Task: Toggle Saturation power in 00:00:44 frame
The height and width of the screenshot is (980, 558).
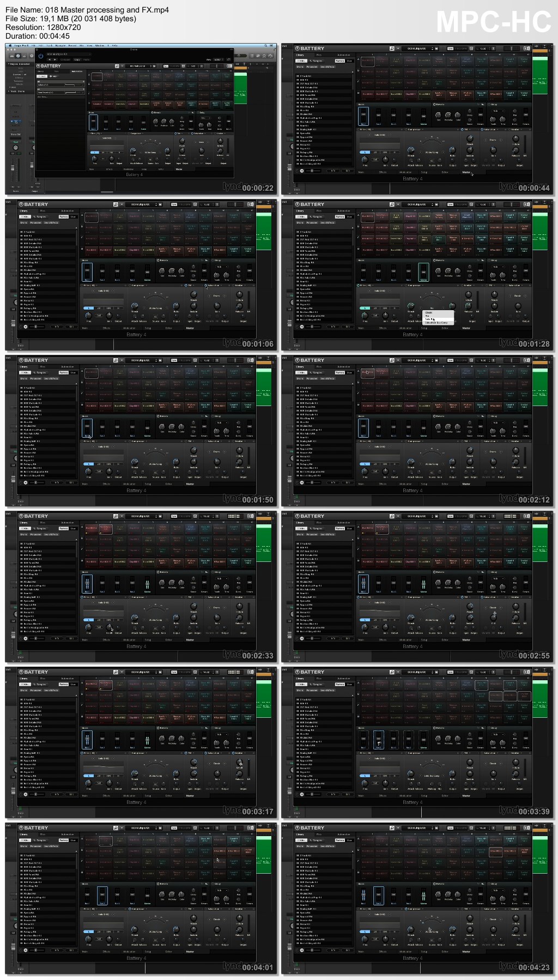Action: point(481,129)
